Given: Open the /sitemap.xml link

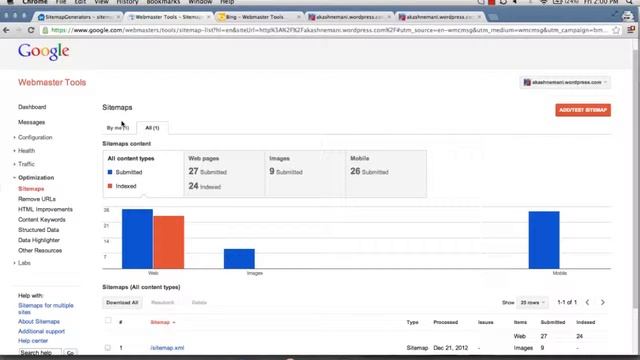Looking at the screenshot, I should 167,348.
